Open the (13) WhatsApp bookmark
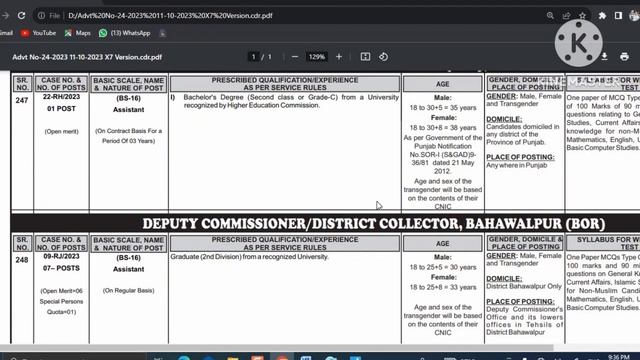Image resolution: width=640 pixels, height=360 pixels. [124, 33]
